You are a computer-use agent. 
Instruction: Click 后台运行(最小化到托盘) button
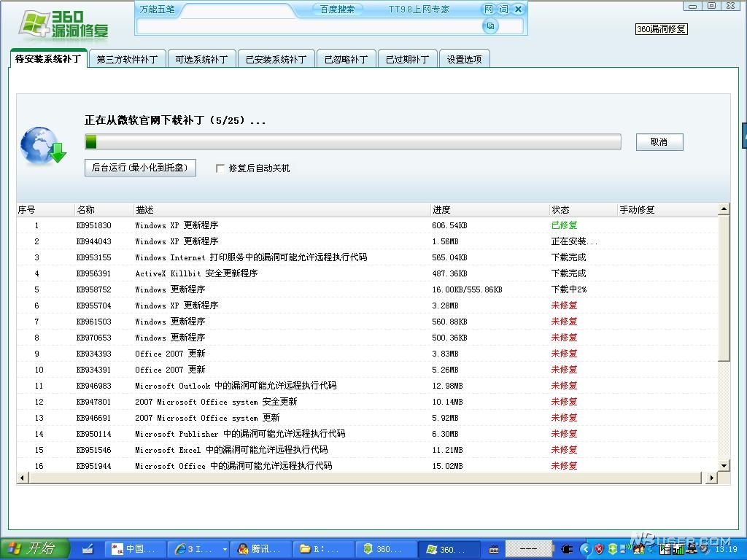(x=140, y=168)
